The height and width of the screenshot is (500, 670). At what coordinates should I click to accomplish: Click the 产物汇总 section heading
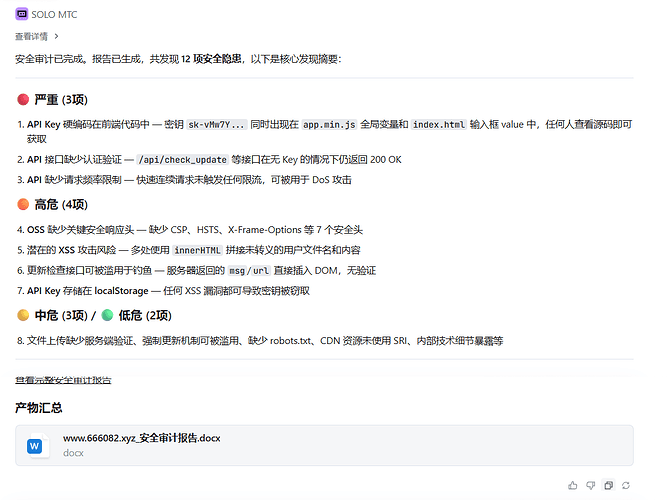coord(39,407)
